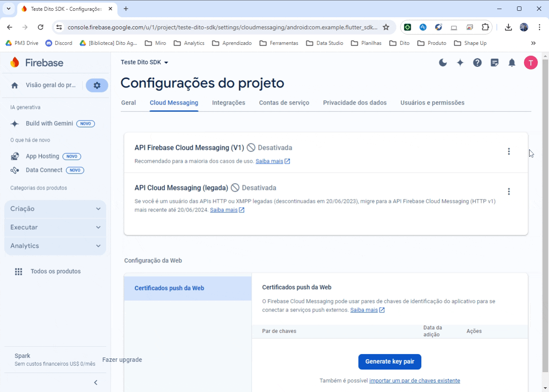Select Certificados push da Web side tab
The width and height of the screenshot is (549, 392).
188,288
